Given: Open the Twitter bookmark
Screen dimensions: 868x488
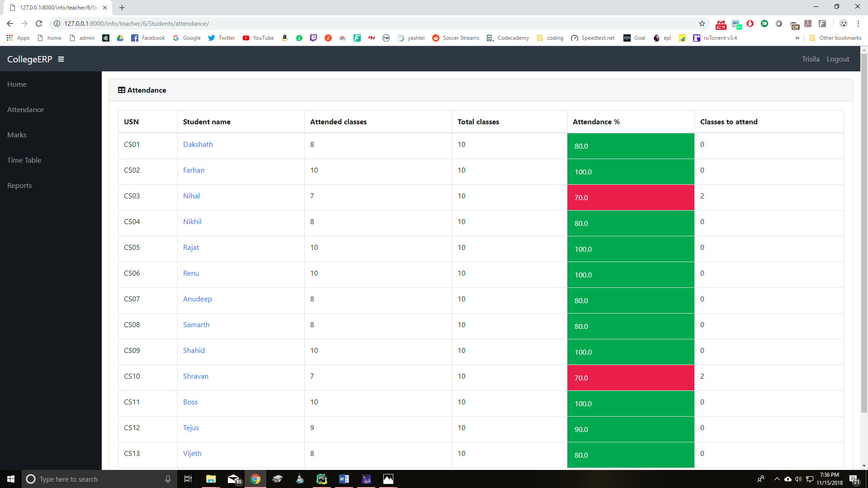Looking at the screenshot, I should click(222, 38).
